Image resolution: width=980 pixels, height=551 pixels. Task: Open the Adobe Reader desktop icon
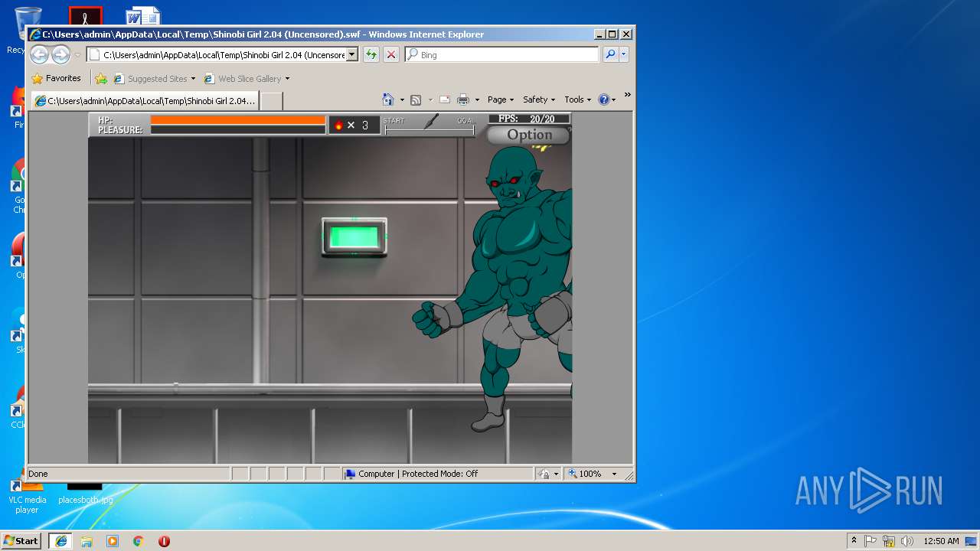point(85,16)
